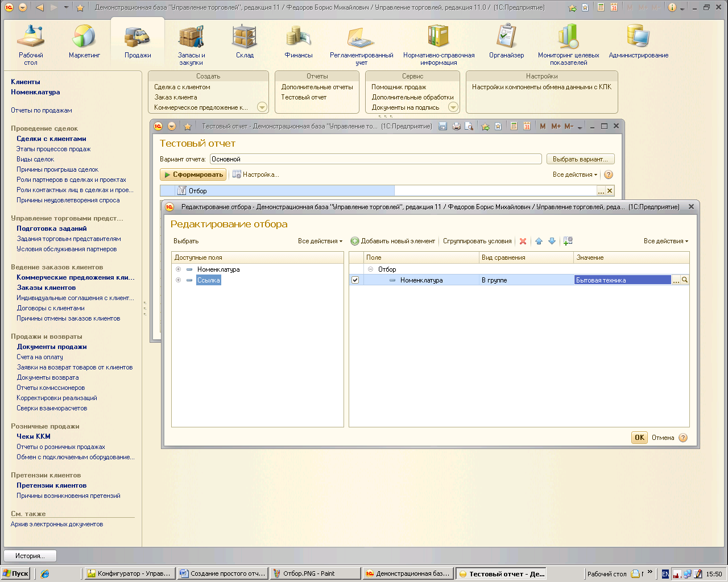Collapse the Отбор group node

point(370,269)
